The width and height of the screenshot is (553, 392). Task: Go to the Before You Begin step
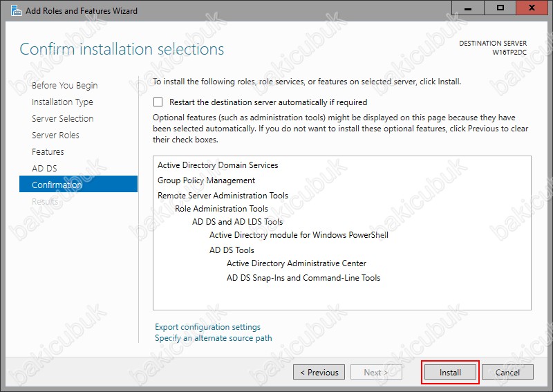click(64, 86)
